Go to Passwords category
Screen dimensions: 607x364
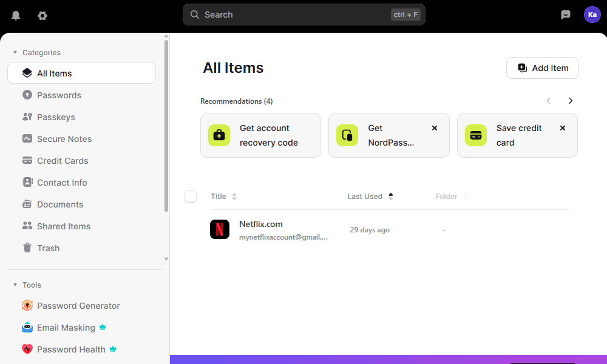click(x=59, y=95)
